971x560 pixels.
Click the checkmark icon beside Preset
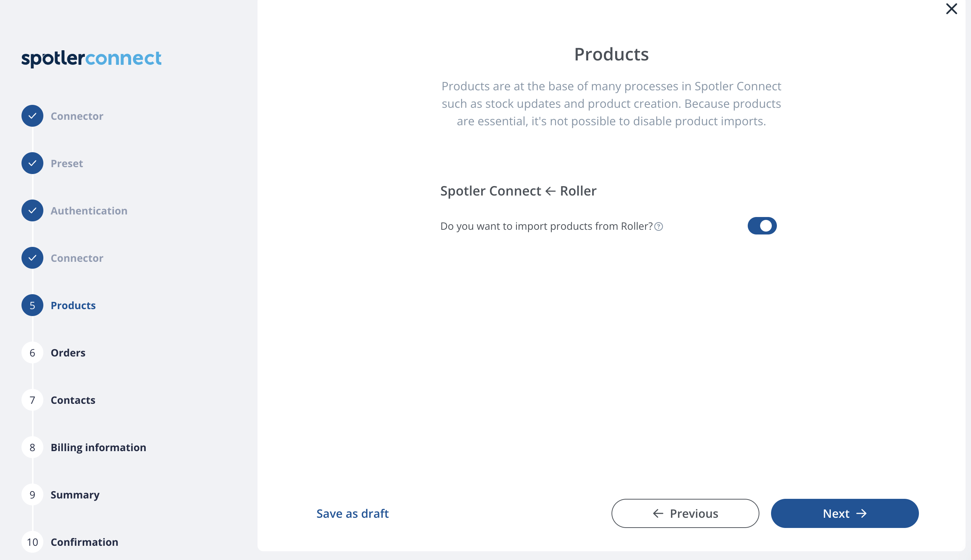tap(32, 163)
